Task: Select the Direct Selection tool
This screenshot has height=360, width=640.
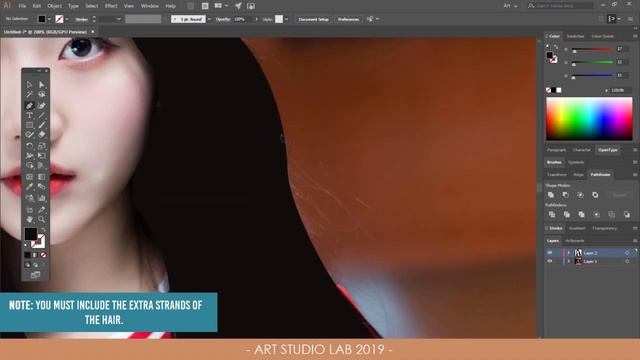Action: click(x=42, y=84)
